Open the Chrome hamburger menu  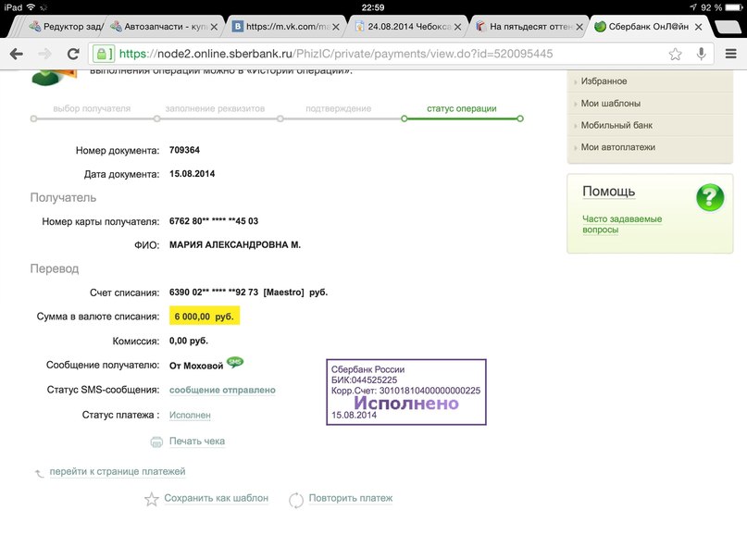point(731,54)
